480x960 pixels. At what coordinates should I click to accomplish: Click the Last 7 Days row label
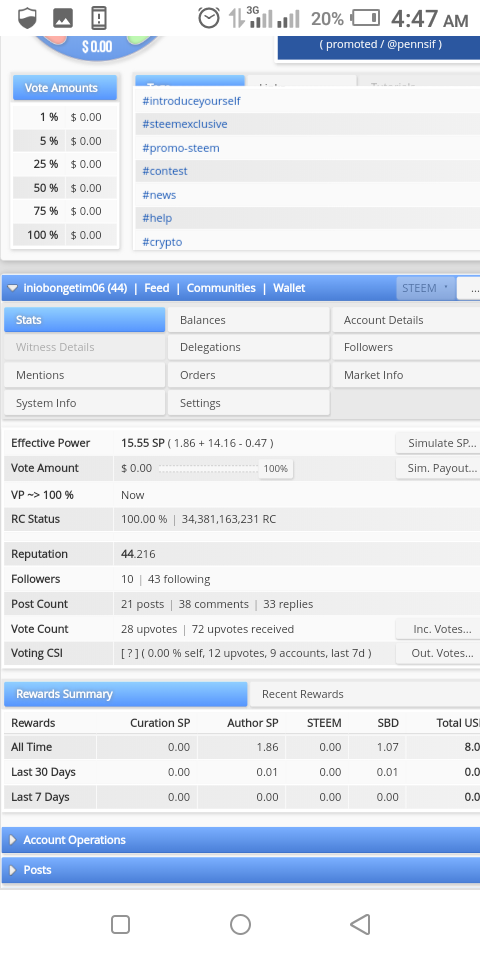(x=40, y=797)
